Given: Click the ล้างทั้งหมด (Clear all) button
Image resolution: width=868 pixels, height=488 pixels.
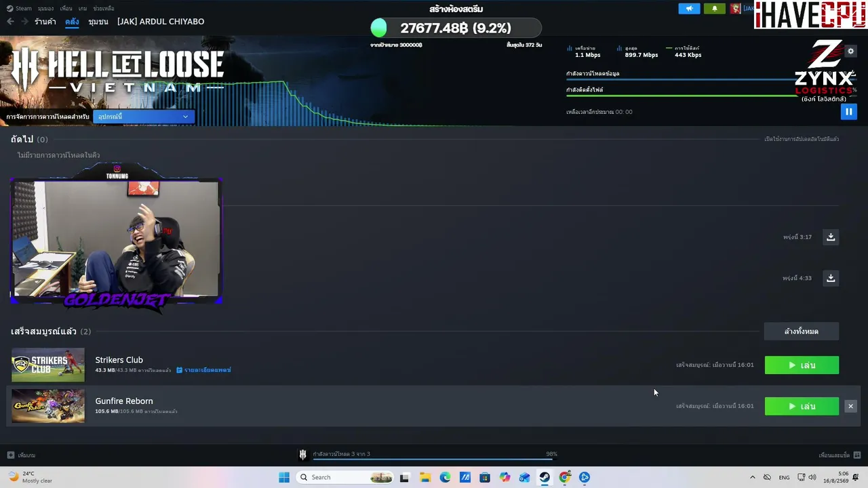Looking at the screenshot, I should tap(802, 331).
